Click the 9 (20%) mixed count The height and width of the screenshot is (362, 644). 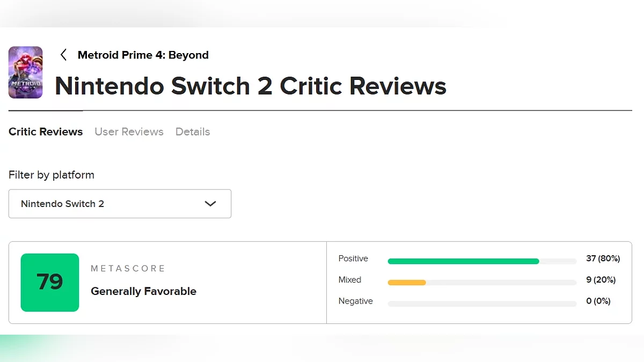(601, 280)
